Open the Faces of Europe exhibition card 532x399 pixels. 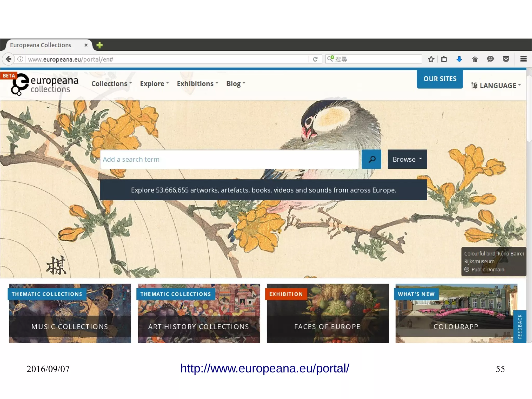pos(328,313)
